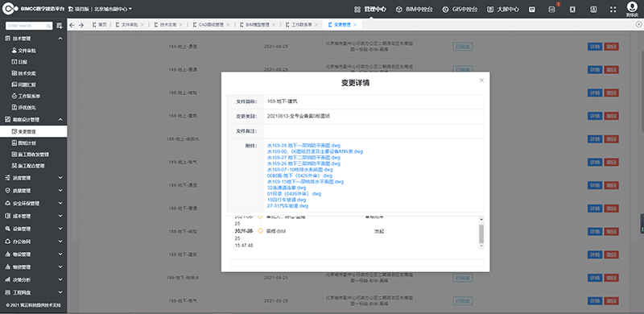Switch to the 技术交底 tab

(166, 25)
